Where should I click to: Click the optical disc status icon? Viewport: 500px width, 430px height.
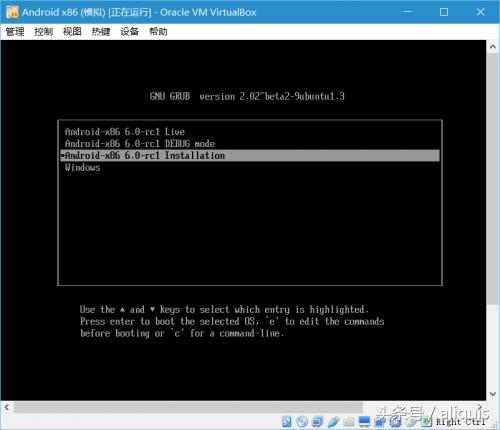[302, 422]
